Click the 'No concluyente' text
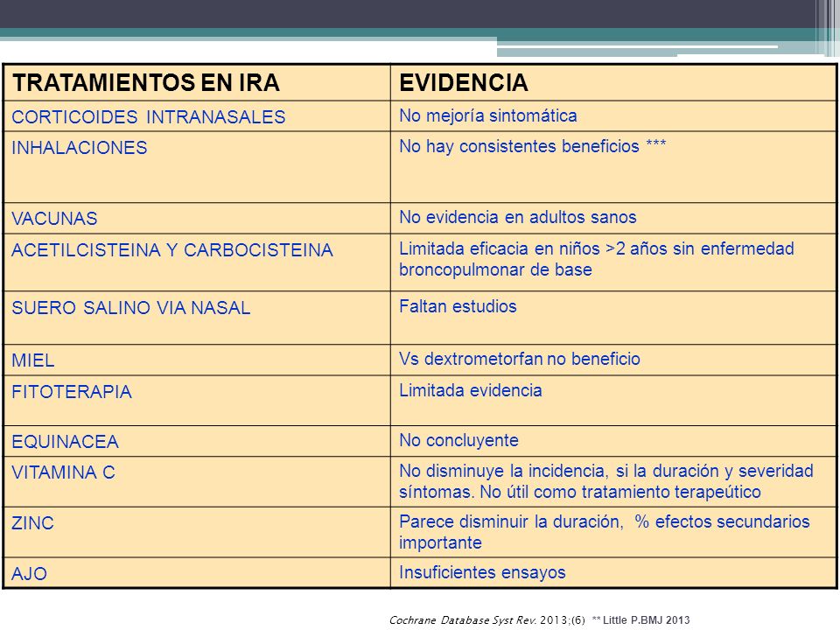 tap(458, 440)
